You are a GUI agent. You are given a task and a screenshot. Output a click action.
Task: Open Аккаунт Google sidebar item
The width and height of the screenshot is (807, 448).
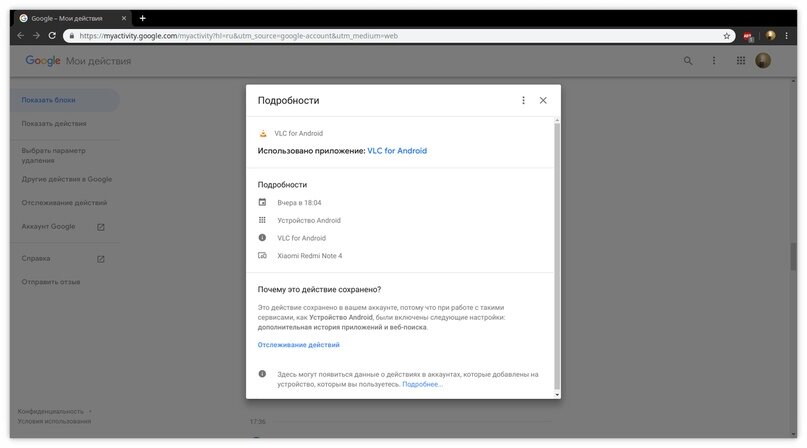[x=48, y=227]
